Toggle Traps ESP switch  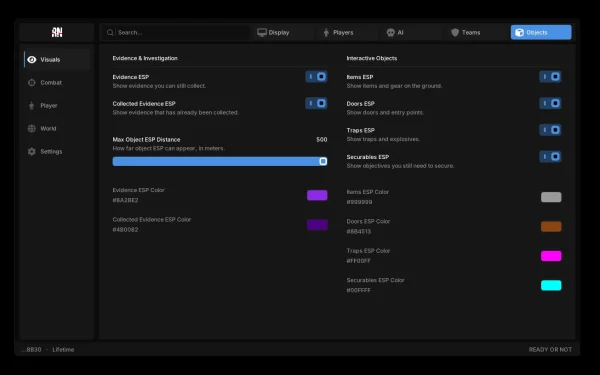pos(550,130)
